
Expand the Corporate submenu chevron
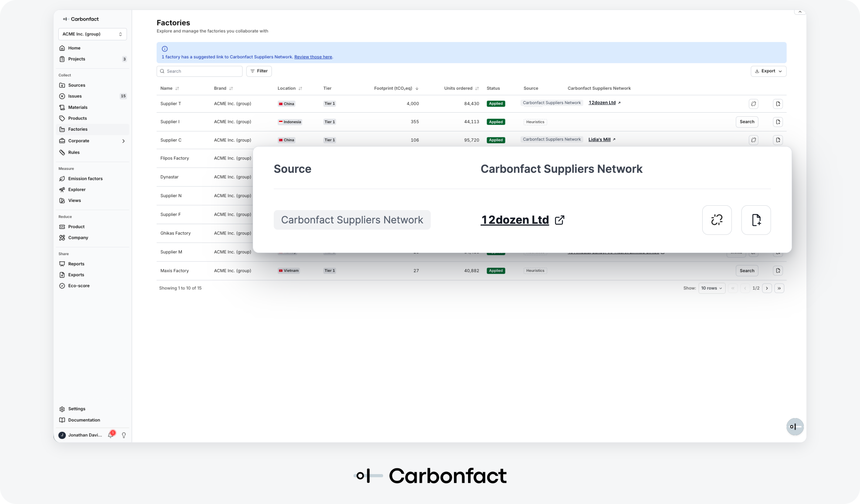point(123,141)
